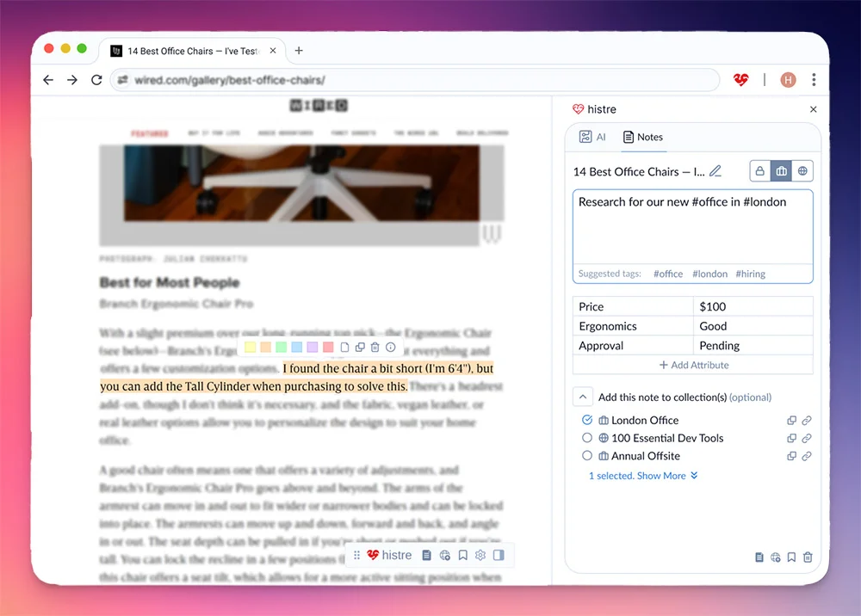Edit the $100 price value
Screen dimensions: 861x616
[x=753, y=306]
